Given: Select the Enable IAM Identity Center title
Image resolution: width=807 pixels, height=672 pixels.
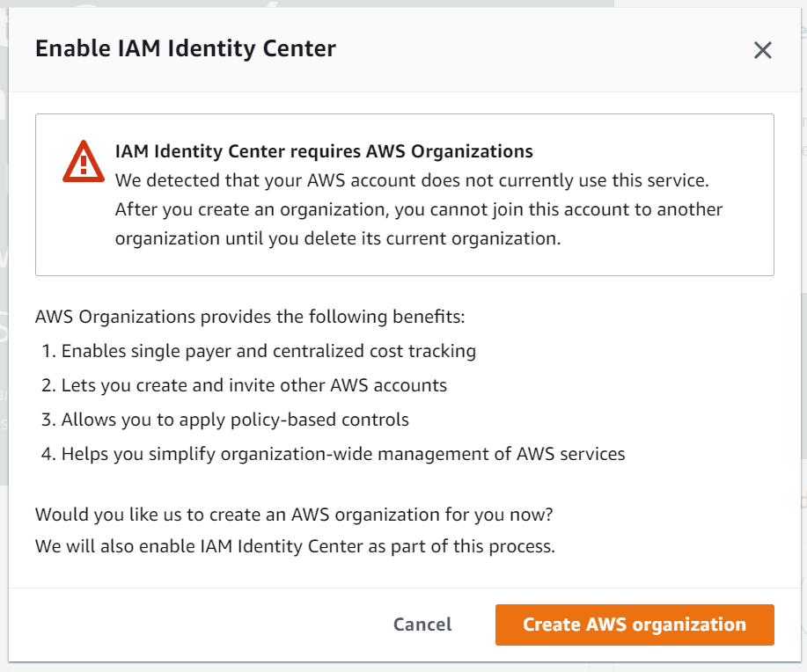Looking at the screenshot, I should coord(186,49).
